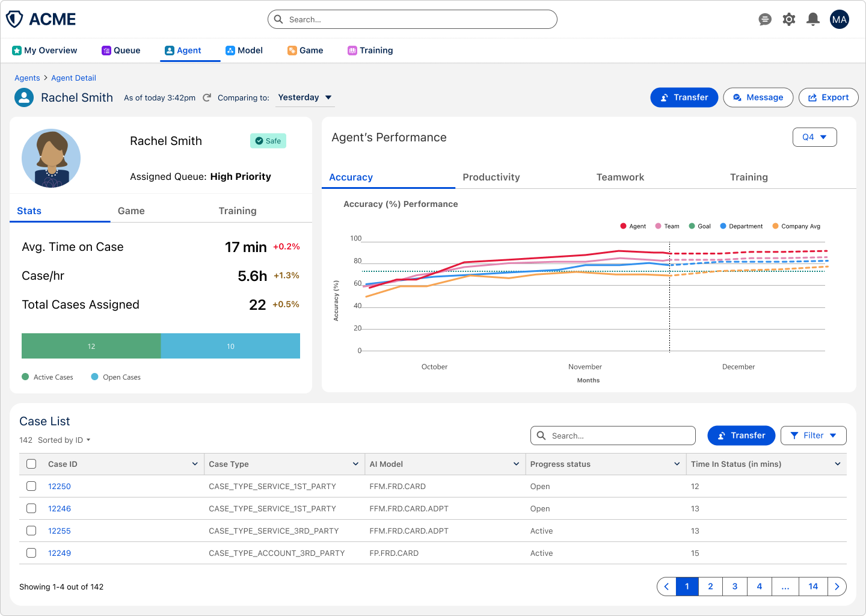Check the box for case 12249
The image size is (866, 616).
[31, 553]
